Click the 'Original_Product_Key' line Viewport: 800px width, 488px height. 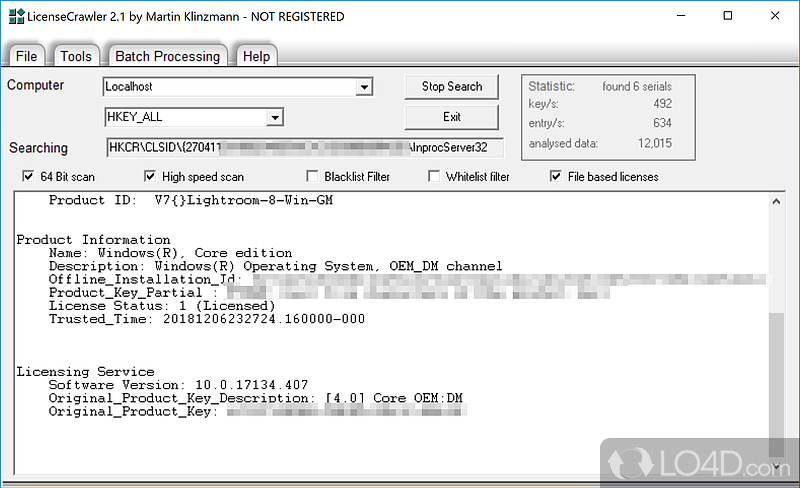pyautogui.click(x=258, y=411)
